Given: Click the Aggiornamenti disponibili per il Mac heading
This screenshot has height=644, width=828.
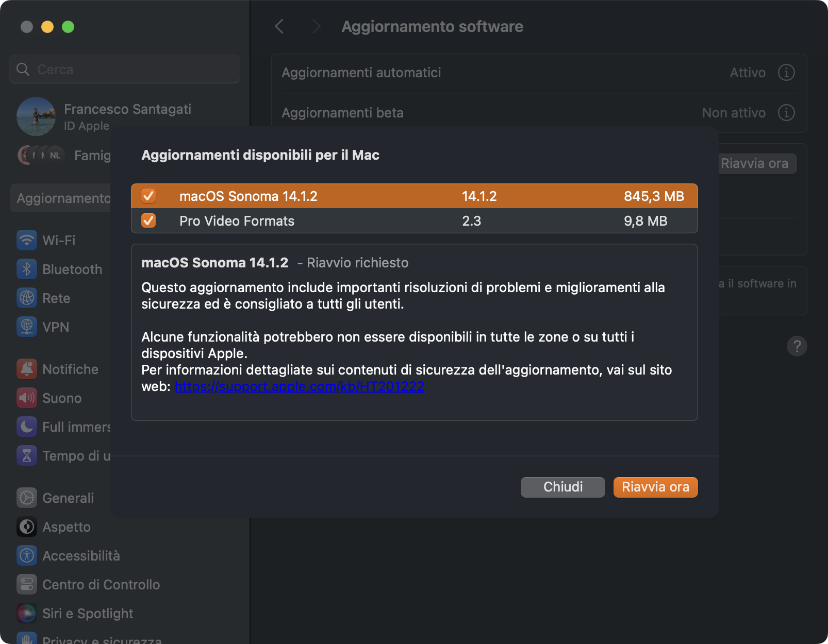Looking at the screenshot, I should tap(260, 155).
